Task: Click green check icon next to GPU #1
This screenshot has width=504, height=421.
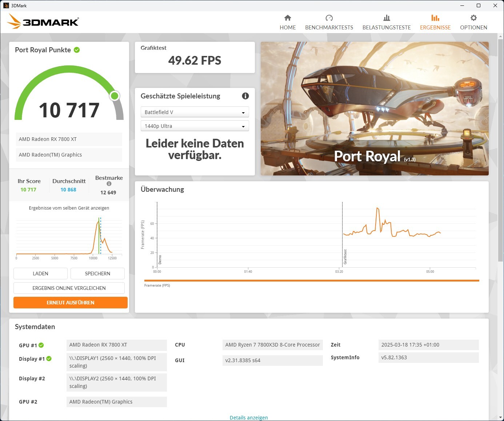Action: (x=41, y=345)
